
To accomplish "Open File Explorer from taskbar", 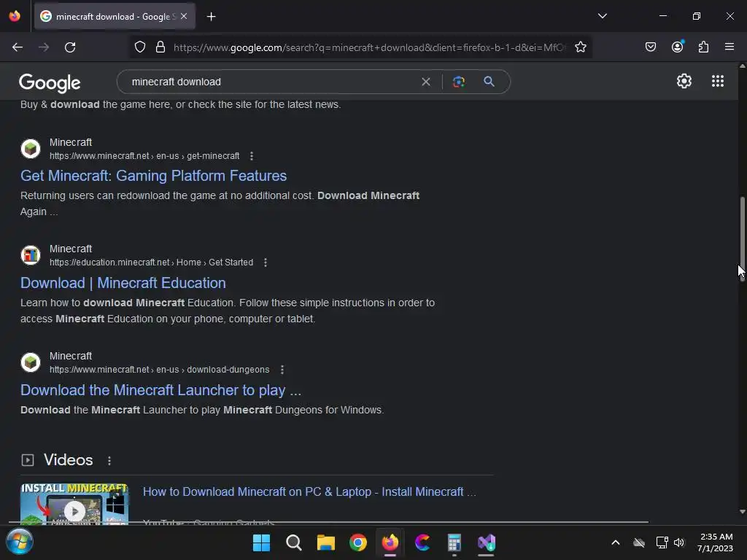I will [326, 542].
